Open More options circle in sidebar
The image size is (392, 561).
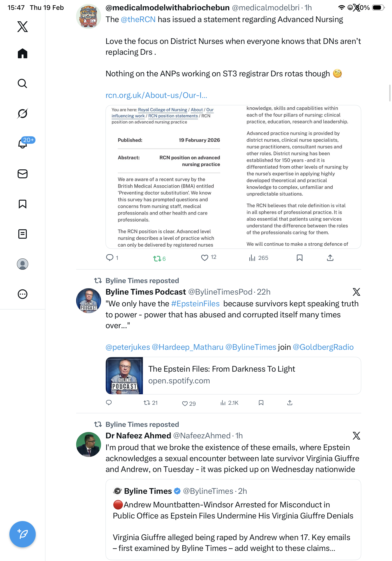pos(23,294)
